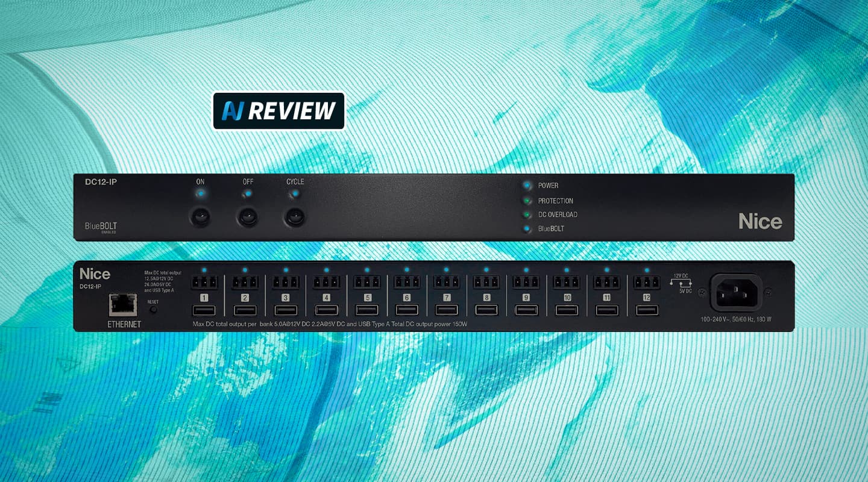Click the 12V DC / 5V DC pinout diagram

tap(682, 283)
